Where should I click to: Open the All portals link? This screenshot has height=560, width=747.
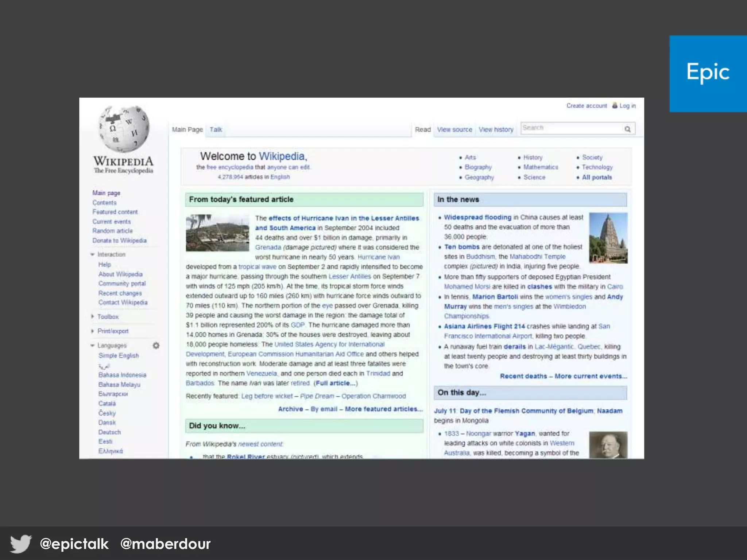597,177
